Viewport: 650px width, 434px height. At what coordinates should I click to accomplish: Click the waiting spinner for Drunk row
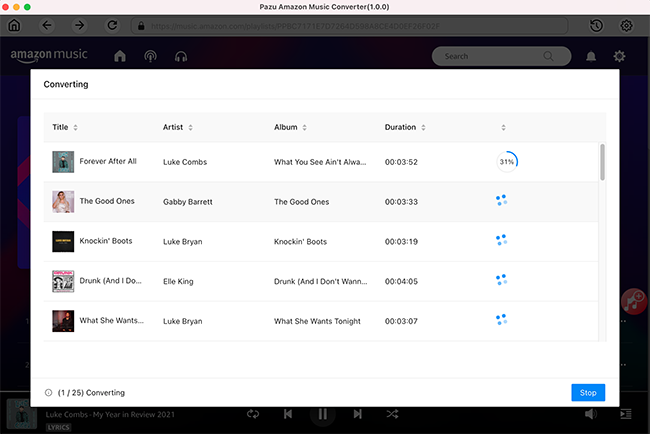point(502,280)
